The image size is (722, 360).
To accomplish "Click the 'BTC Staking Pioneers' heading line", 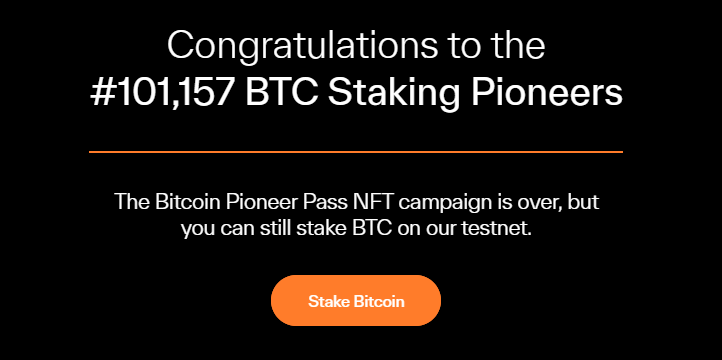I will [433, 93].
